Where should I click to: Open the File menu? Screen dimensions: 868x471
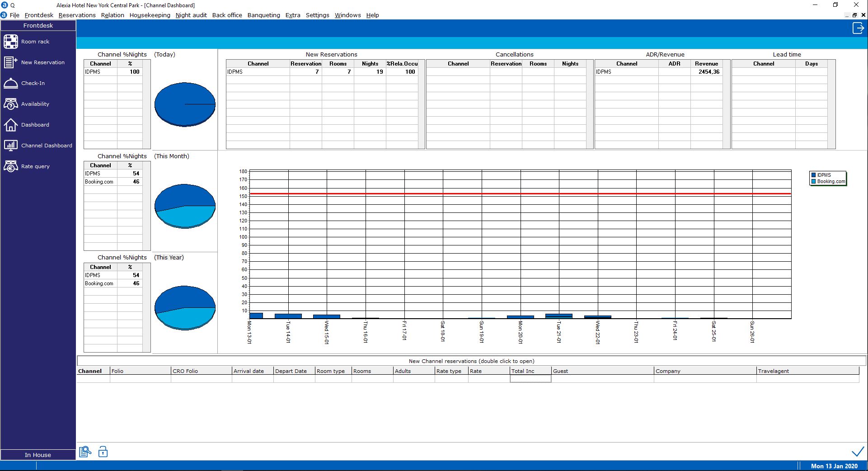click(14, 15)
